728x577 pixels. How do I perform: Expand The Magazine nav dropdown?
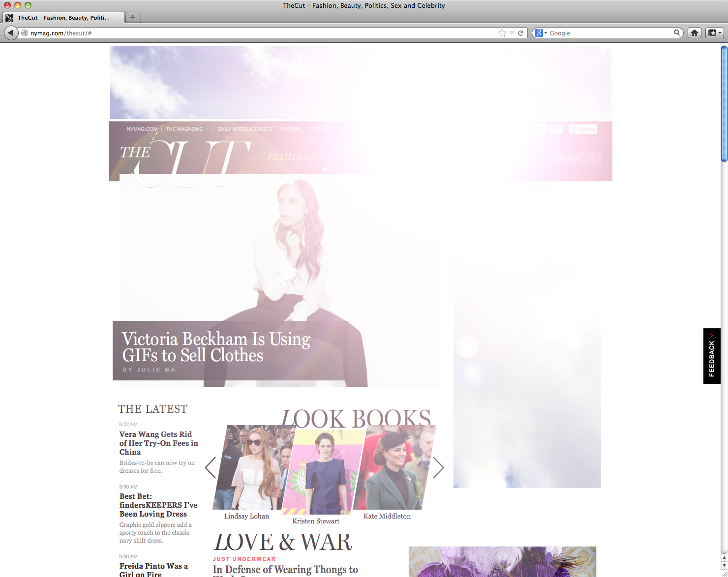click(x=186, y=129)
